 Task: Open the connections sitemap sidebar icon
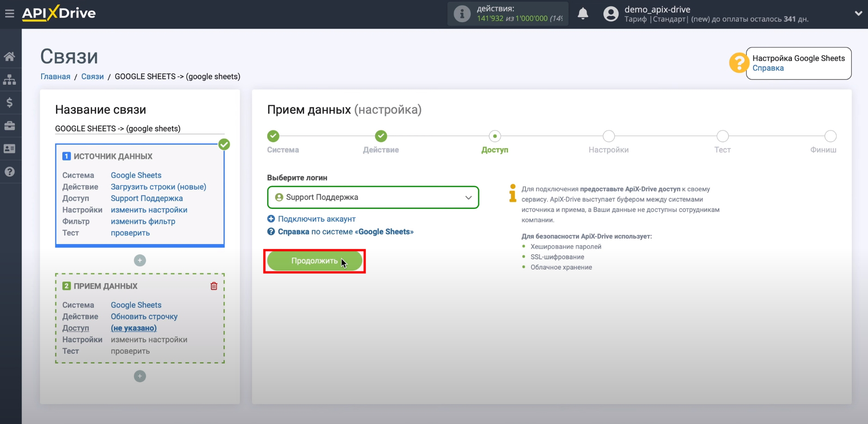click(x=10, y=80)
